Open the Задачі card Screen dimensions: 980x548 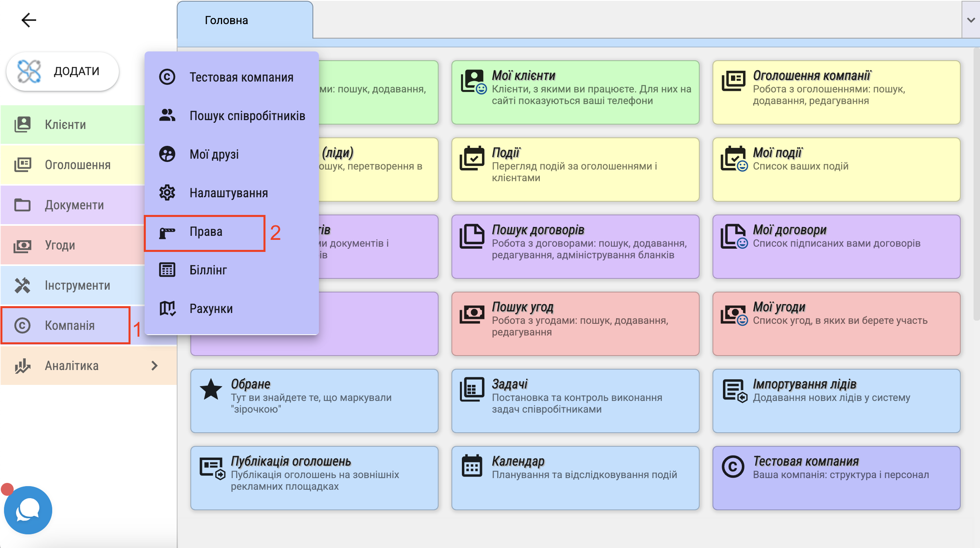[x=576, y=401]
